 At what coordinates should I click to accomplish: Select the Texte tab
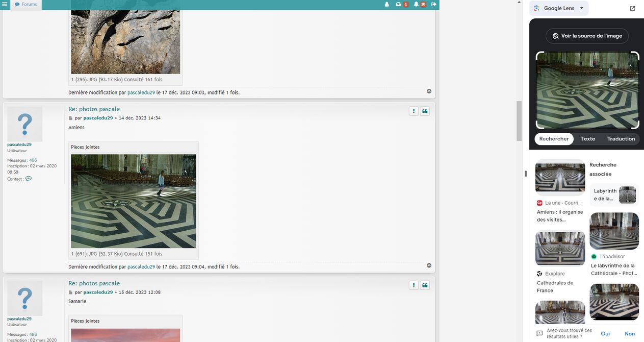588,139
